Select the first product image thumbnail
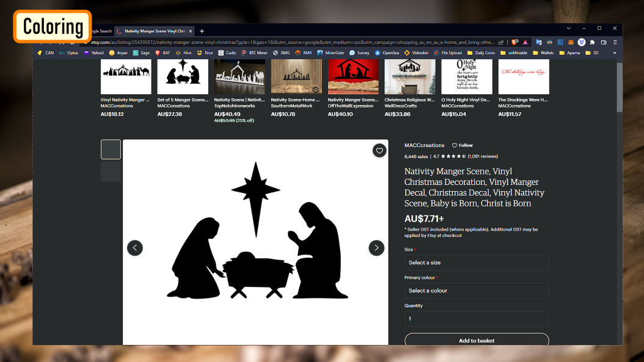Image resolution: width=644 pixels, height=362 pixels. [x=111, y=150]
